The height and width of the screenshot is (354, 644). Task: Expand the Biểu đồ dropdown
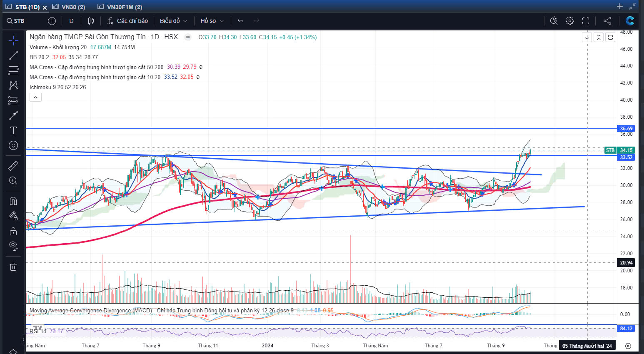pyautogui.click(x=173, y=21)
